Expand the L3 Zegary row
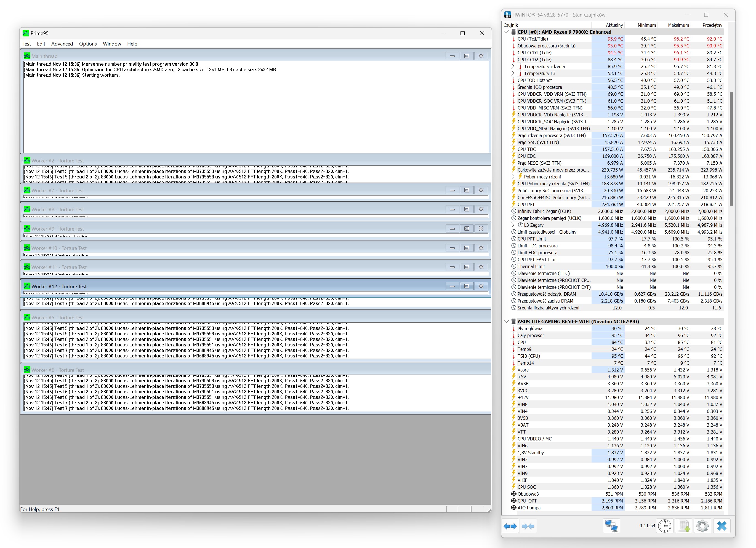This screenshot has height=548, width=756. pos(513,225)
